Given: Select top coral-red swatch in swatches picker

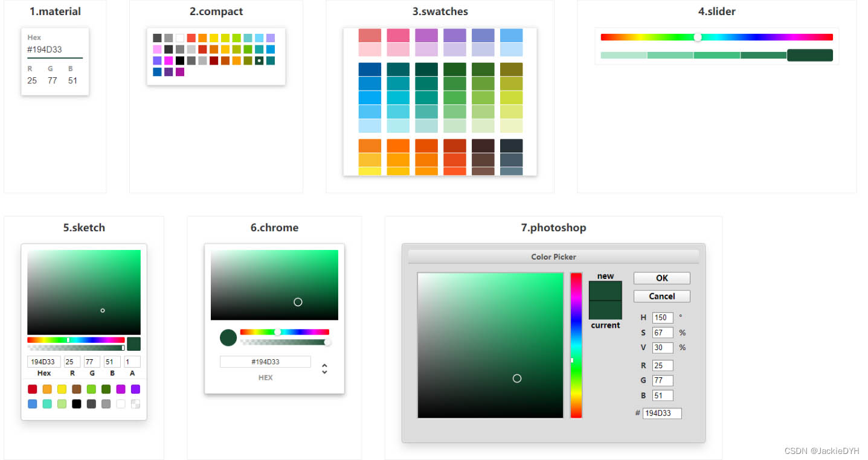Looking at the screenshot, I should point(370,35).
